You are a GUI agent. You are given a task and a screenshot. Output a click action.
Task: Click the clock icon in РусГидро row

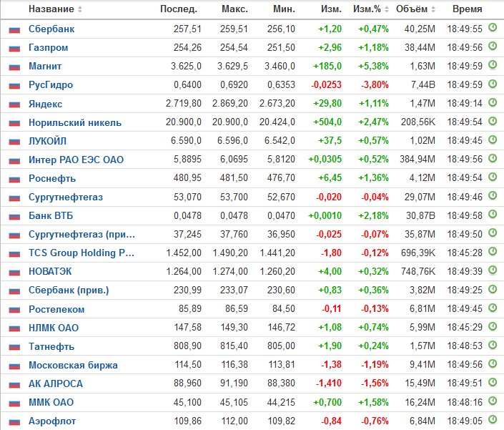click(x=493, y=84)
